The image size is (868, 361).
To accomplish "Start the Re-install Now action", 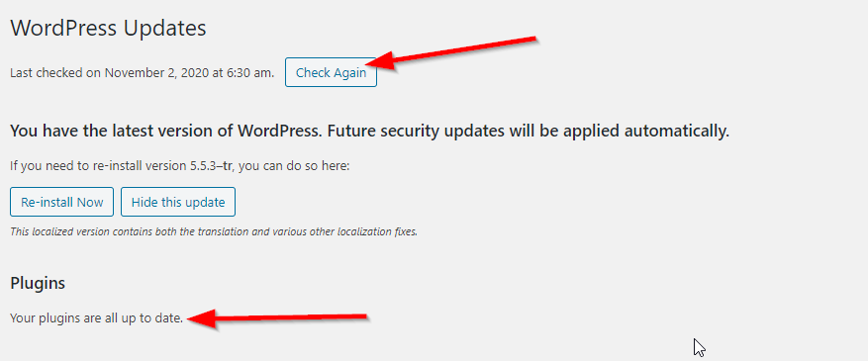I will point(61,202).
